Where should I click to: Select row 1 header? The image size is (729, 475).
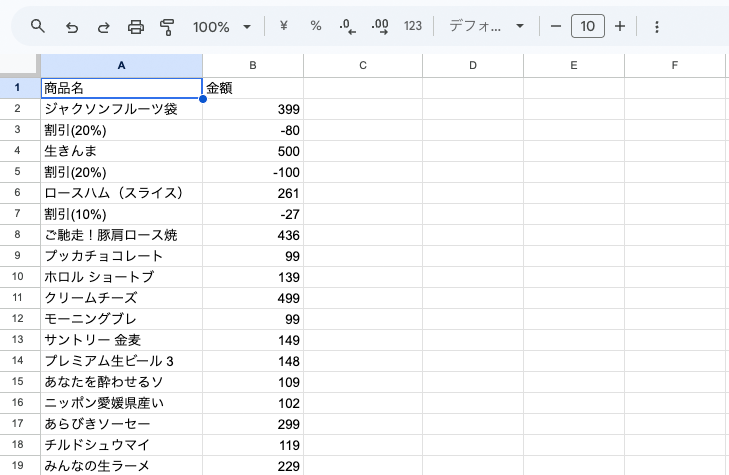(18, 88)
